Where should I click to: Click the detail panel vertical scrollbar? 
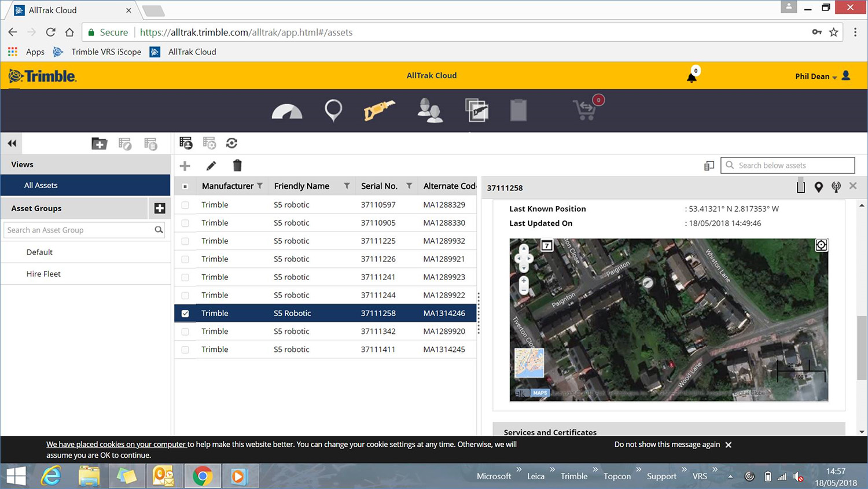tap(862, 347)
